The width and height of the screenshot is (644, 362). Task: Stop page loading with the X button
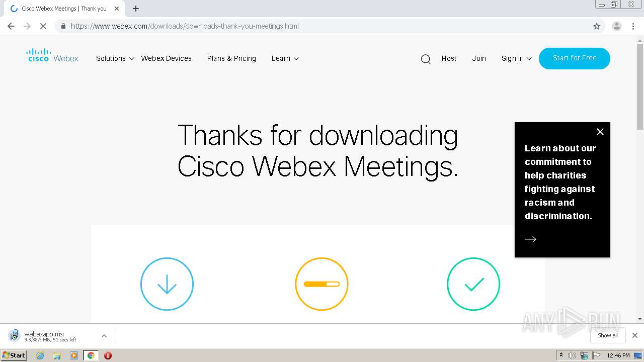click(43, 26)
